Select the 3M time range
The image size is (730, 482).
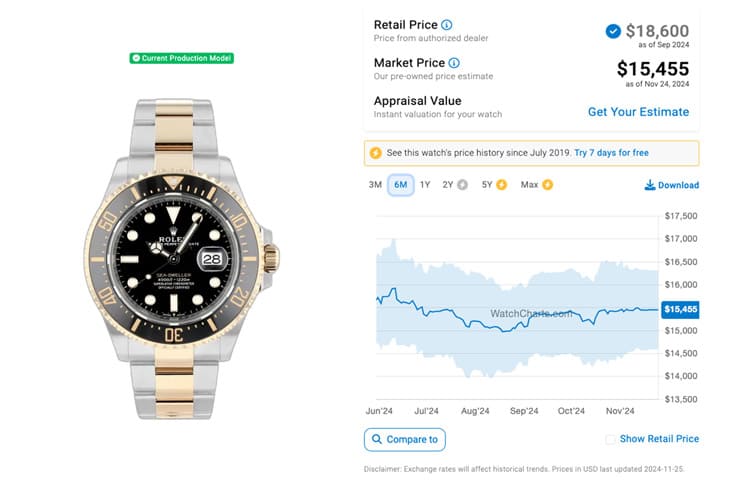point(375,185)
